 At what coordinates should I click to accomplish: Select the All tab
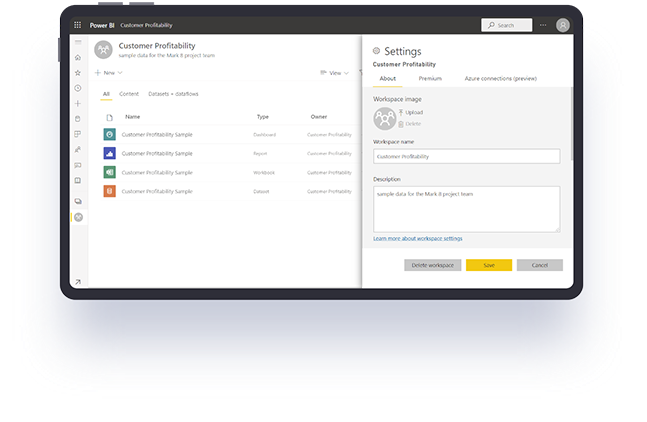tap(106, 94)
